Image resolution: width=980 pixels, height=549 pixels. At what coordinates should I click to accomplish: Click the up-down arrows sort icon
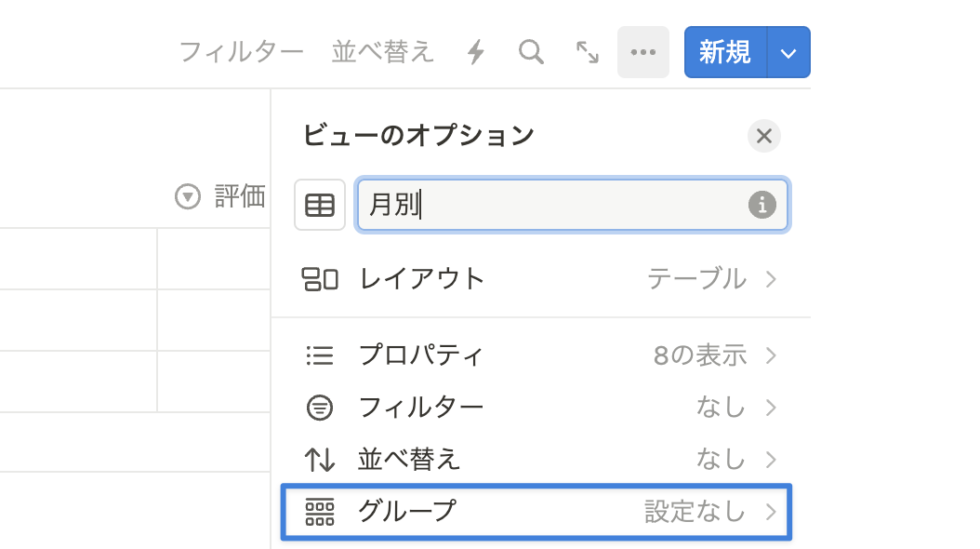pos(320,460)
